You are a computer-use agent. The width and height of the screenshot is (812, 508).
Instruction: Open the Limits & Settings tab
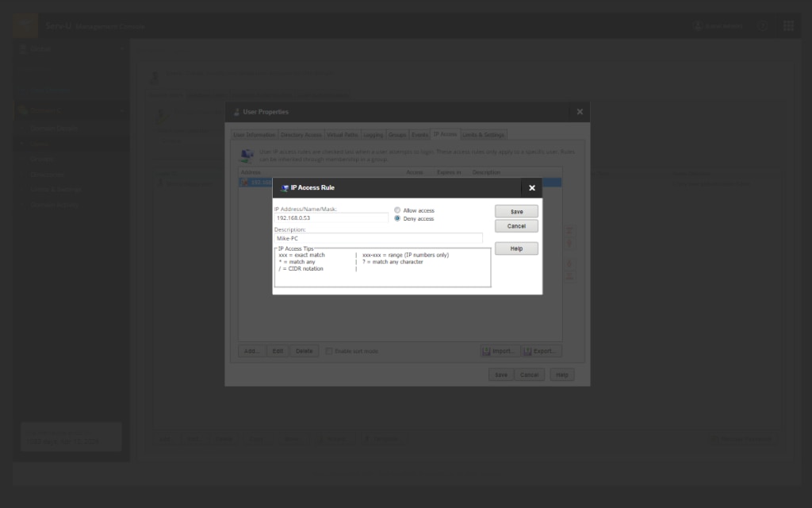click(484, 134)
